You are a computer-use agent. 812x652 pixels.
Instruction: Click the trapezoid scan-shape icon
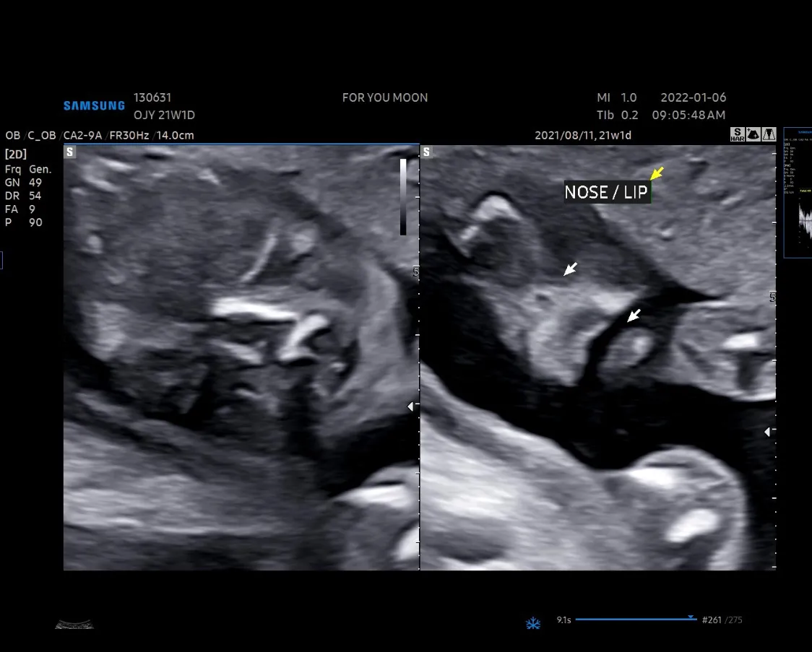769,134
